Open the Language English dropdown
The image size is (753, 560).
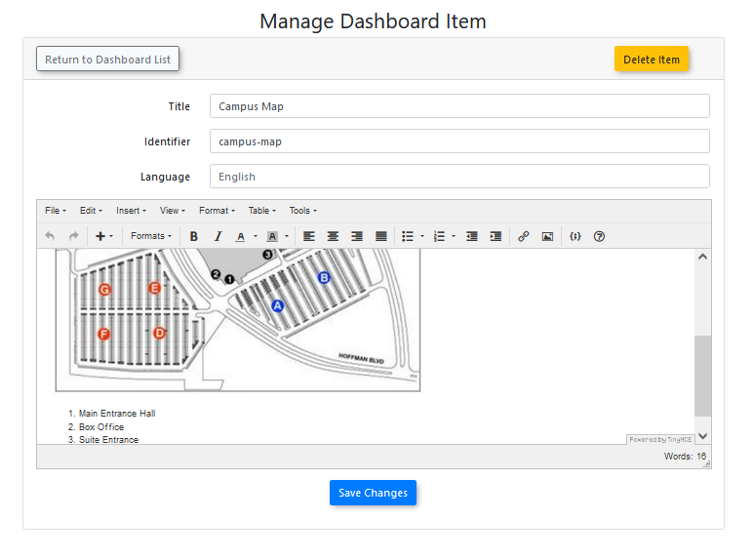[459, 177]
